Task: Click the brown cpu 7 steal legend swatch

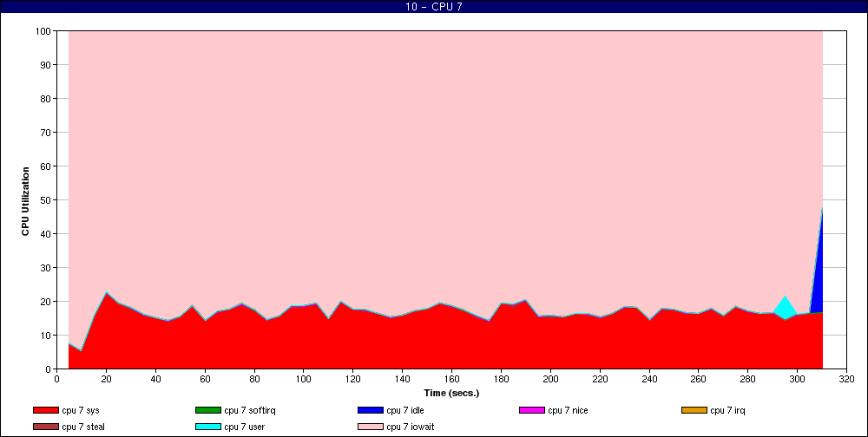Action: 46,427
